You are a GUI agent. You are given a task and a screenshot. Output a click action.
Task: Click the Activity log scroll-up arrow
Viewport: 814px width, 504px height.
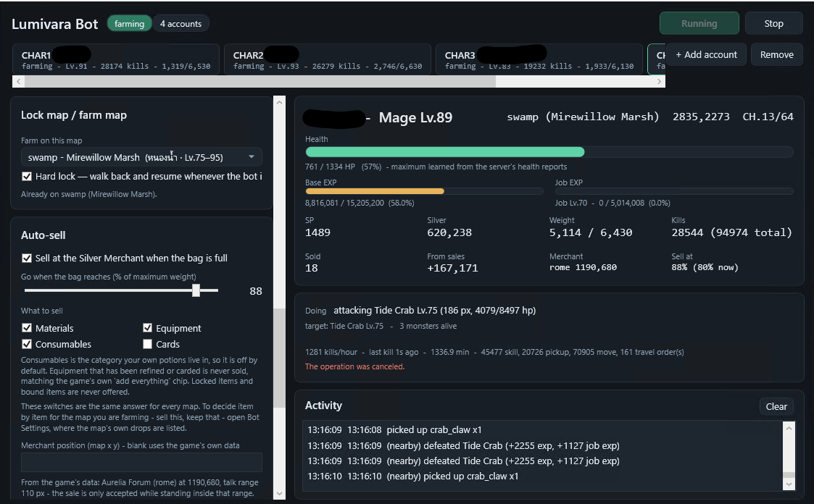point(789,428)
